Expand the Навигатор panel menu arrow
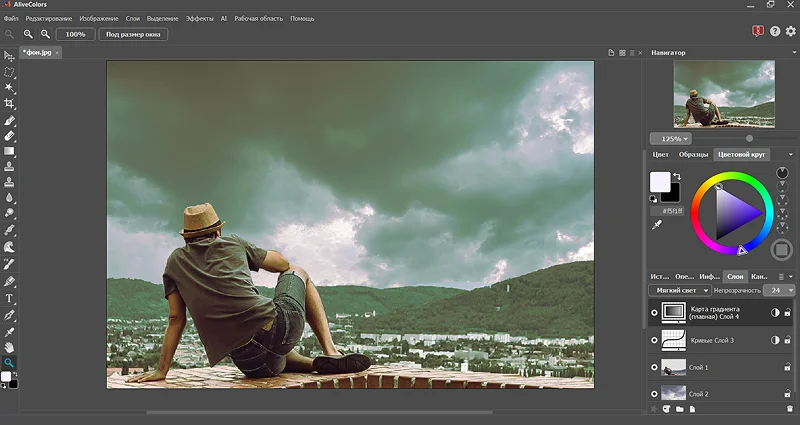Screen dimensions: 800x425 794,53
